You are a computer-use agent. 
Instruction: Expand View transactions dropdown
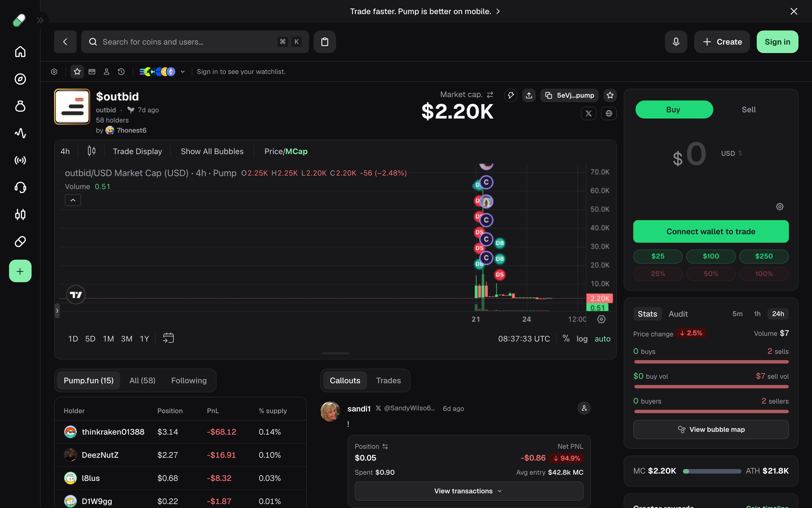click(469, 491)
